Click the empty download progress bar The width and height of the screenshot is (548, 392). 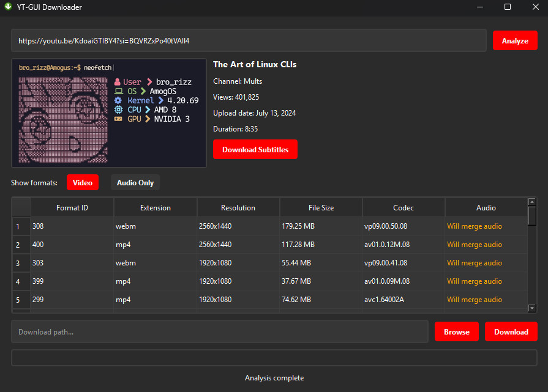[x=274, y=358]
